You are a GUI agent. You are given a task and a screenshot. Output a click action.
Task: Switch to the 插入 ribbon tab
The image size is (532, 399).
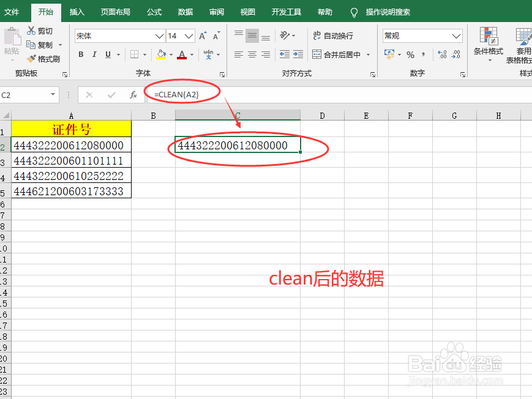[77, 12]
